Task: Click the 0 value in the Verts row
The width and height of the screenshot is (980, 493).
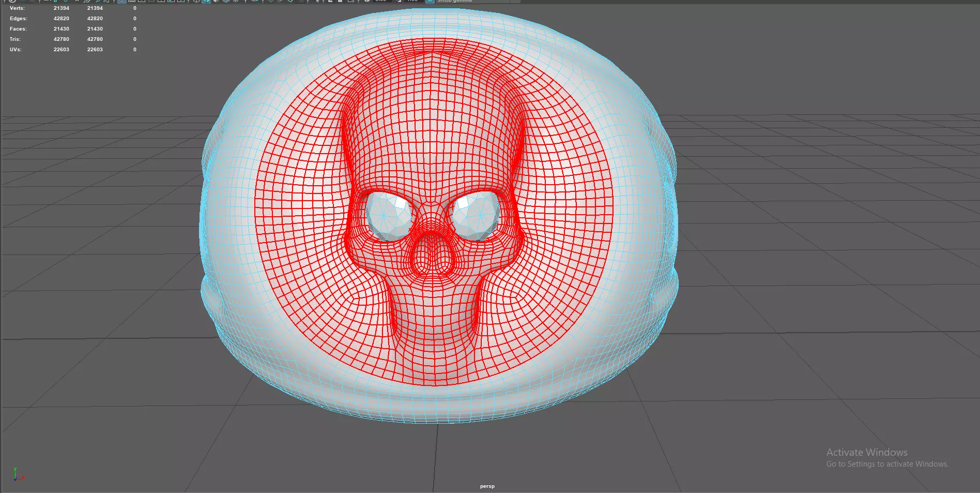Action: [x=135, y=8]
